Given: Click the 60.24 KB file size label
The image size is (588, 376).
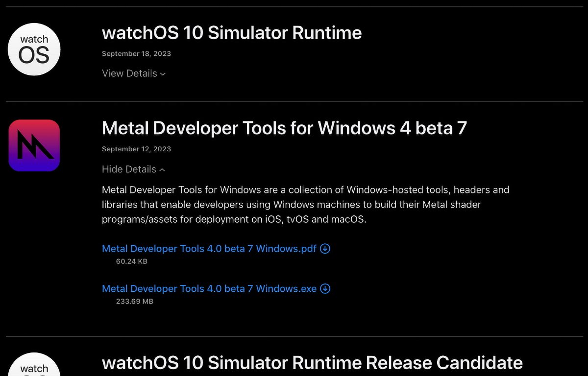Looking at the screenshot, I should [x=131, y=261].
